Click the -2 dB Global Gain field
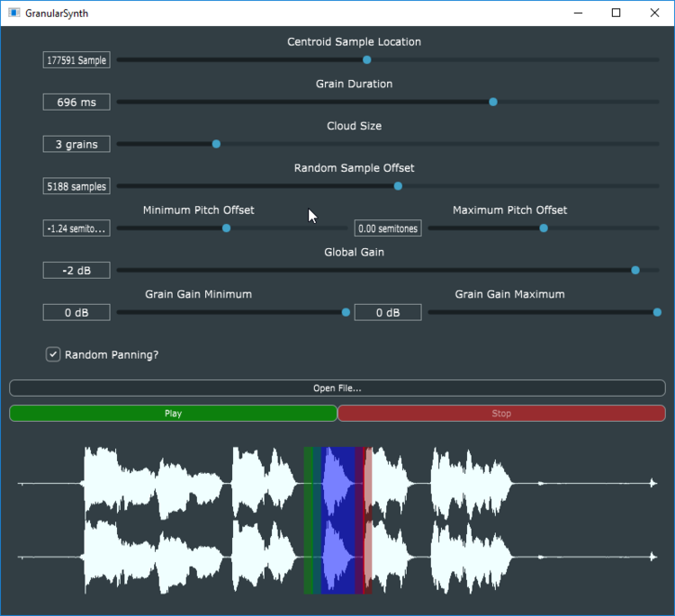 (x=76, y=271)
